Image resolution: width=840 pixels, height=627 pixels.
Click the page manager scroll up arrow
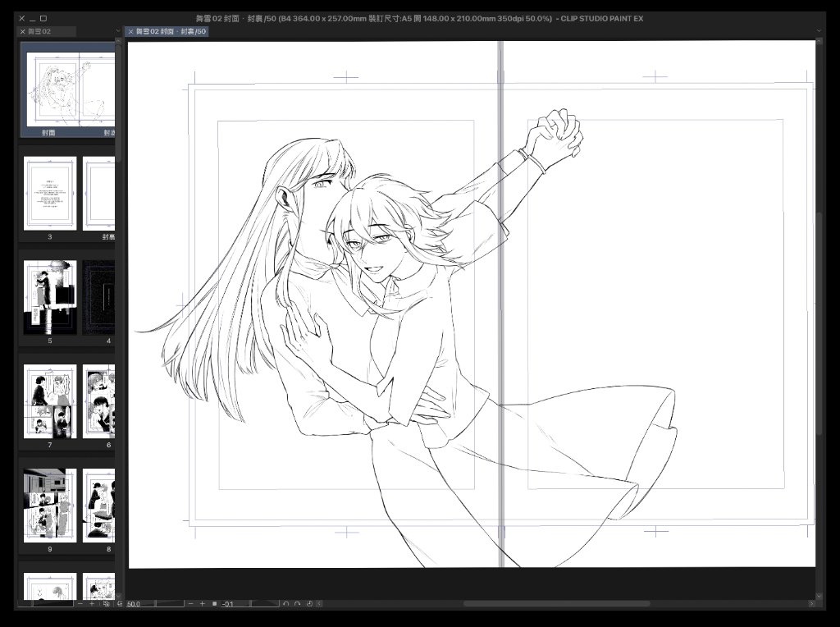(x=118, y=41)
